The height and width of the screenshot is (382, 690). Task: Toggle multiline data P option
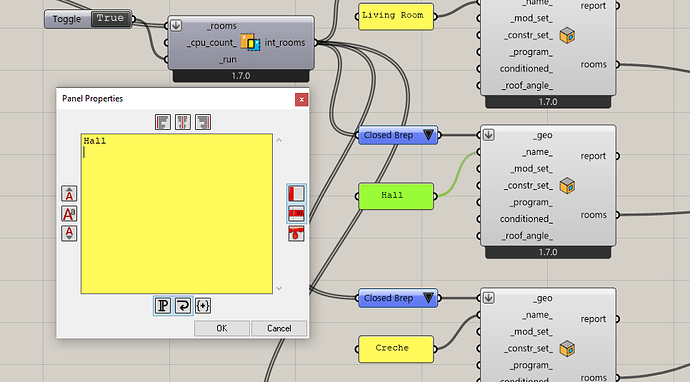click(x=163, y=305)
